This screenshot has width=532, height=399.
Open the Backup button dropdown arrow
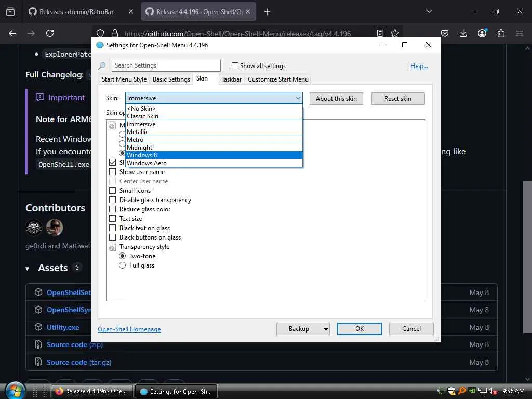[326, 329]
